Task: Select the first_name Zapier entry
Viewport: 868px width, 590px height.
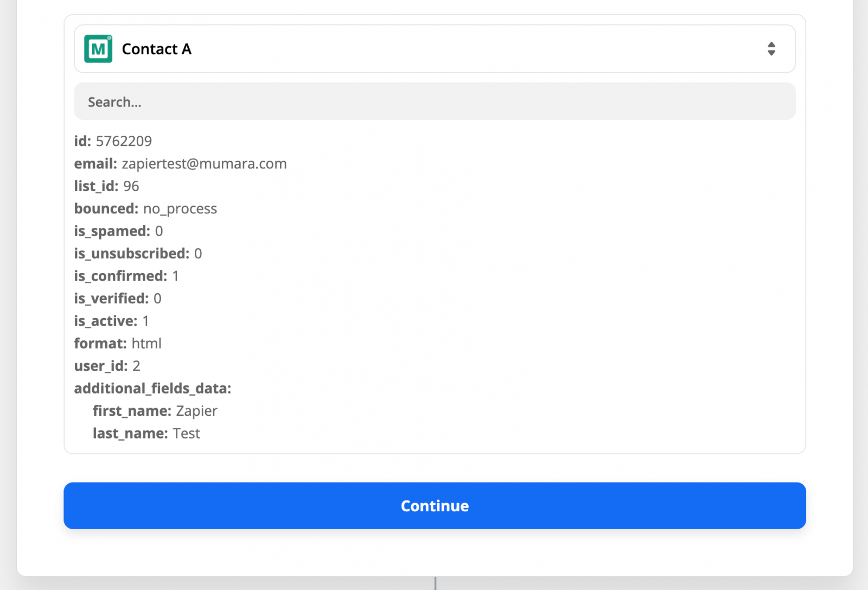Action: click(x=155, y=411)
